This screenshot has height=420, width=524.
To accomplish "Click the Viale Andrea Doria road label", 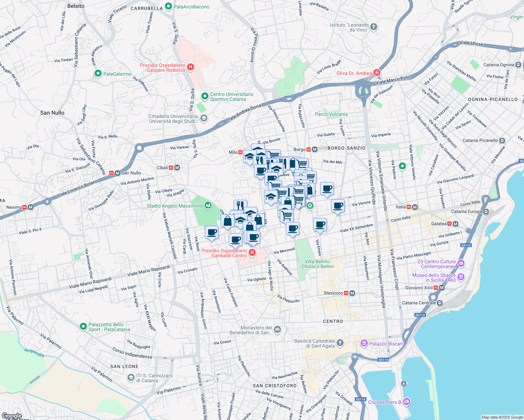I will coord(243,113).
